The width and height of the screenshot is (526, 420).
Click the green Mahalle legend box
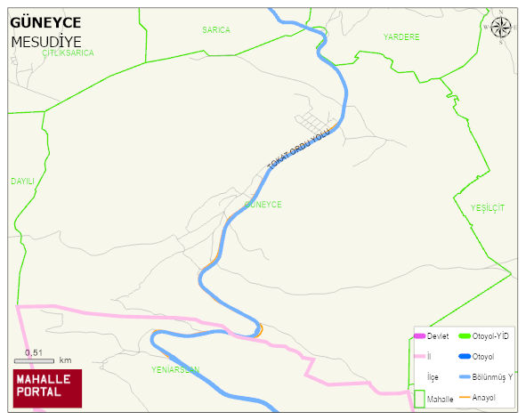(419, 399)
